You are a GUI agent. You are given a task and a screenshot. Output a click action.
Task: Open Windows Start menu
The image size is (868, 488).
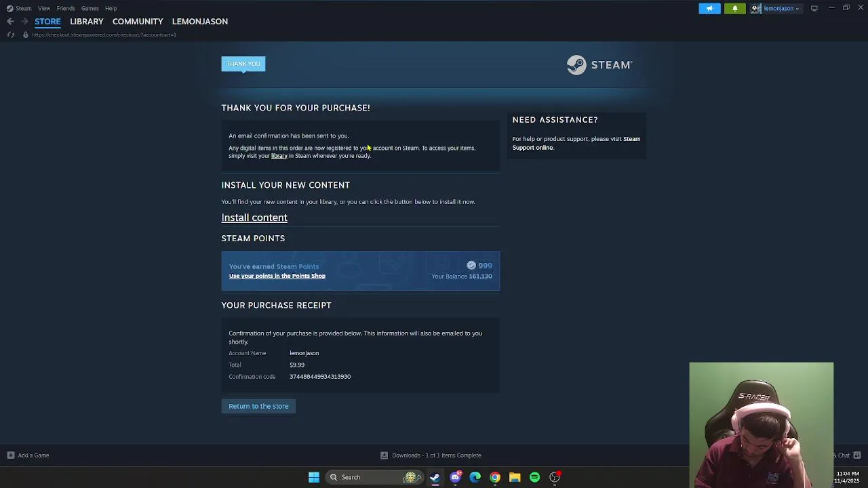(x=314, y=477)
